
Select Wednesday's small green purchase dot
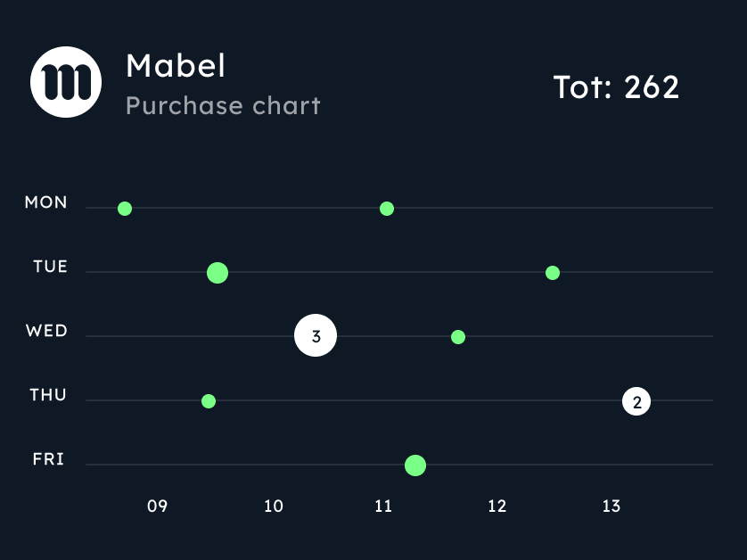point(458,337)
